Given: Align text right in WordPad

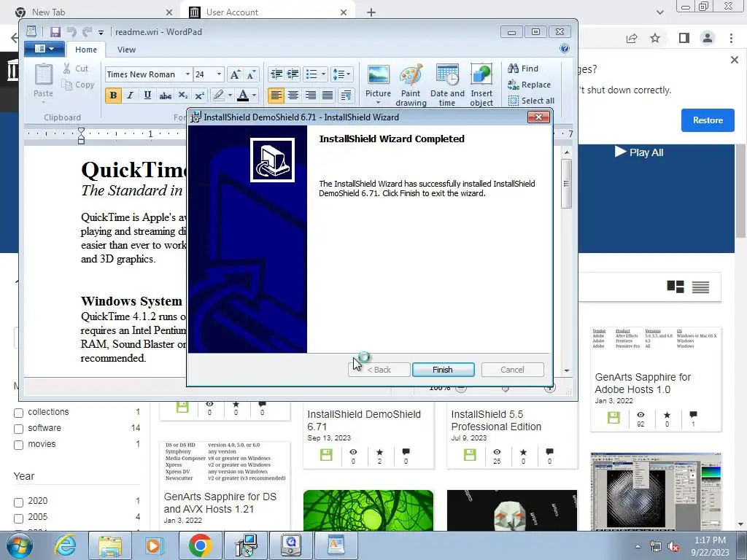Looking at the screenshot, I should (x=310, y=96).
